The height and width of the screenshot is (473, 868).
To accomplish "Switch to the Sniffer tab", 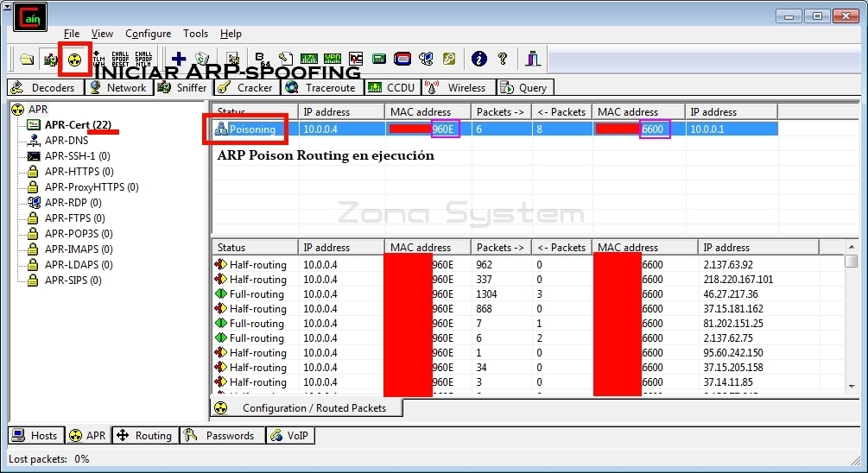I will click(183, 87).
